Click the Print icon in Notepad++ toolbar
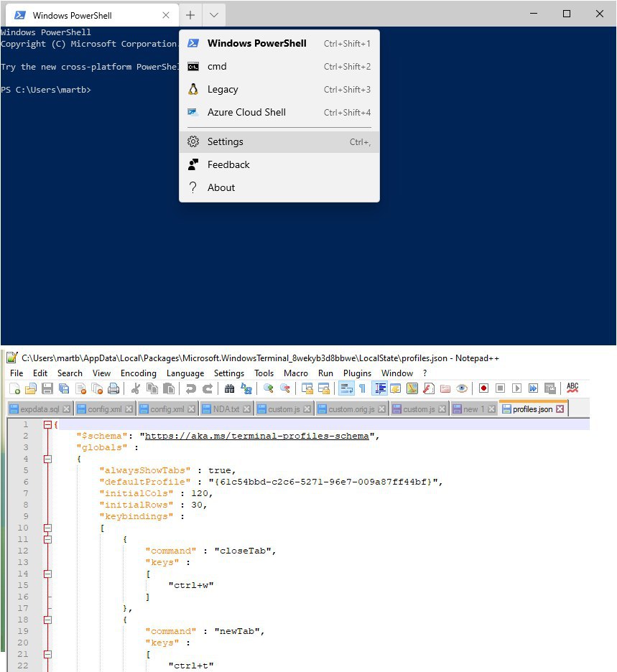 pyautogui.click(x=113, y=388)
